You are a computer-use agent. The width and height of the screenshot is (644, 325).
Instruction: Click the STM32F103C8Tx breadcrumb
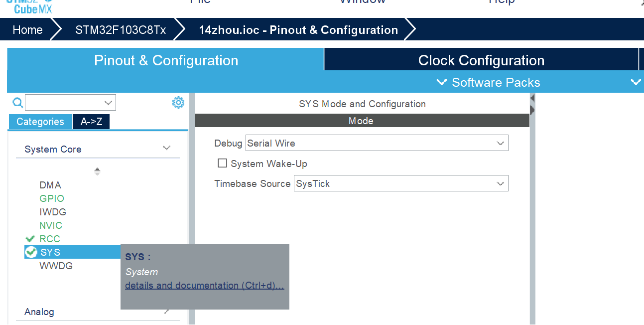[x=121, y=30]
